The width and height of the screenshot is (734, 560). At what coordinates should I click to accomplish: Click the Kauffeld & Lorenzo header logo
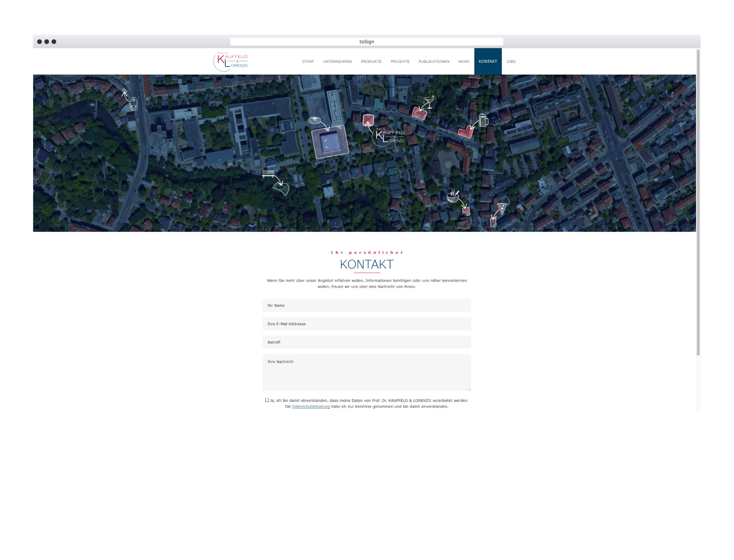[231, 61]
